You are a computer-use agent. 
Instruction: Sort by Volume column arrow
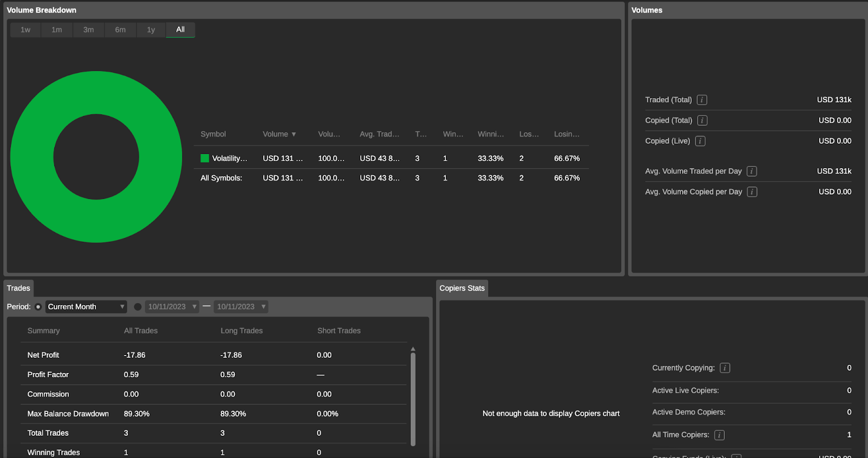293,134
